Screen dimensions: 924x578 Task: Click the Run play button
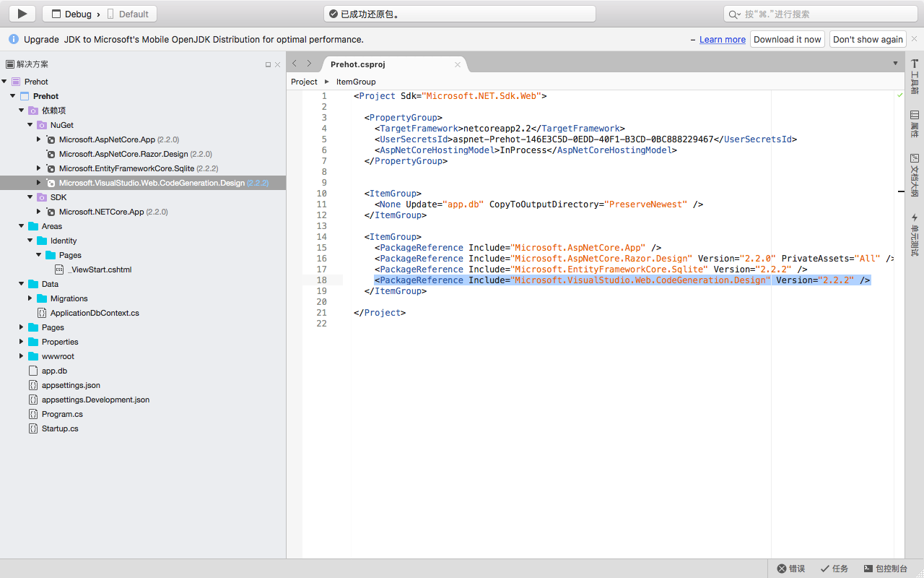tap(22, 14)
